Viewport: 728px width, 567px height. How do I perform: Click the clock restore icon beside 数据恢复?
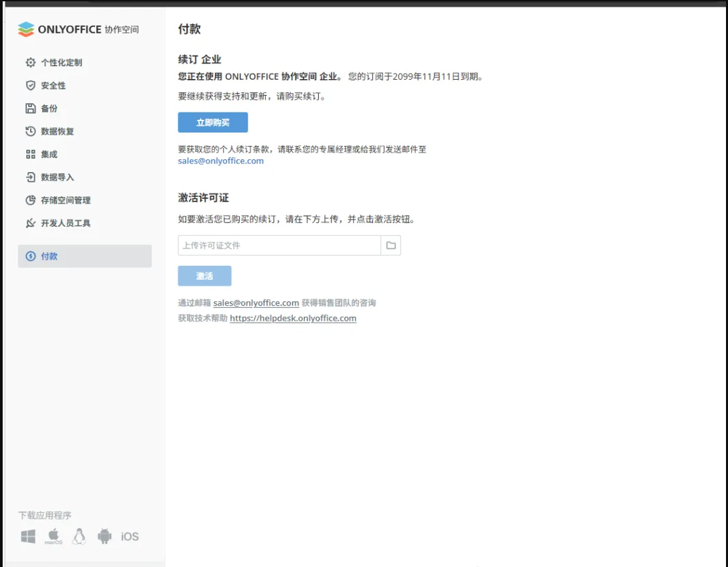31,131
